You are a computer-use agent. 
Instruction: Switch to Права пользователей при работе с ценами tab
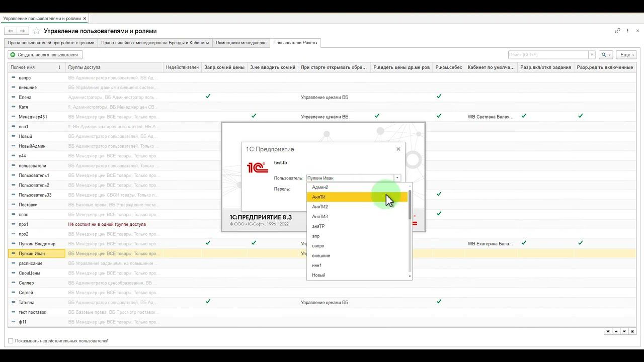coord(50,43)
